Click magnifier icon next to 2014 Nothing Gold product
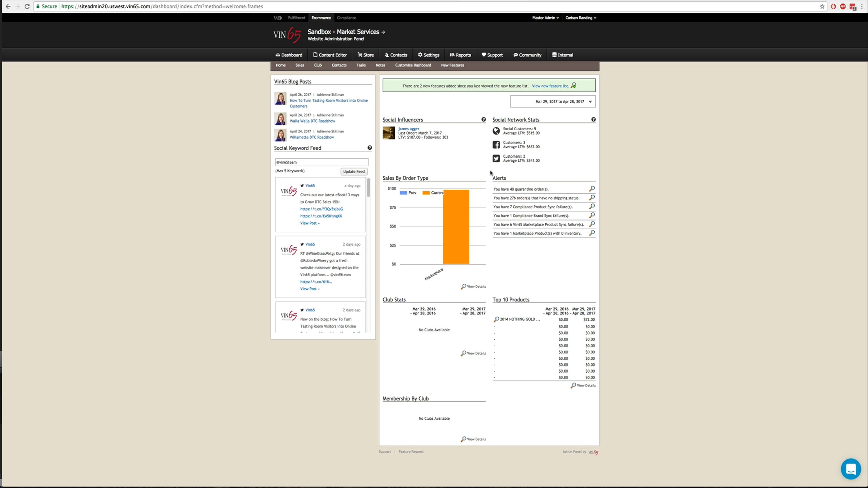Image resolution: width=868 pixels, height=488 pixels. pyautogui.click(x=496, y=320)
